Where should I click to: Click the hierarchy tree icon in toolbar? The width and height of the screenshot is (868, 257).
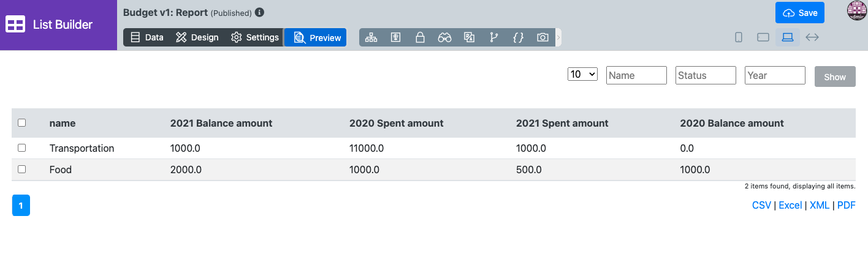coord(371,37)
